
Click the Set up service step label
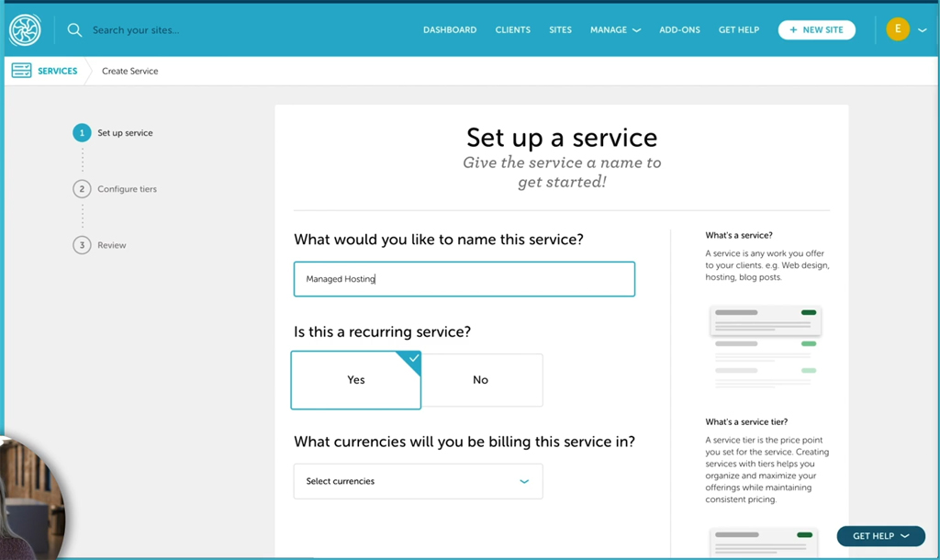(125, 133)
